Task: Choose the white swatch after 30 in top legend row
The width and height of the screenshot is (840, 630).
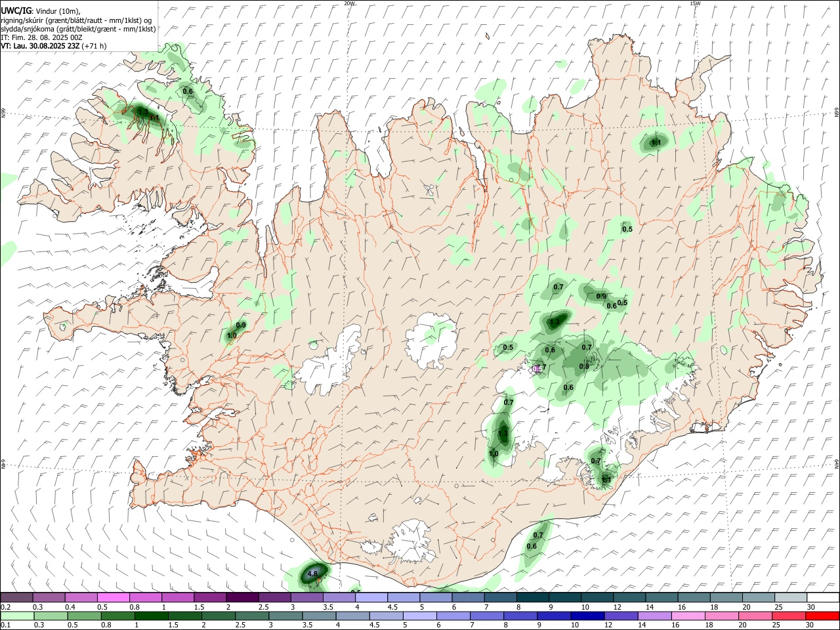Action: pos(822,598)
